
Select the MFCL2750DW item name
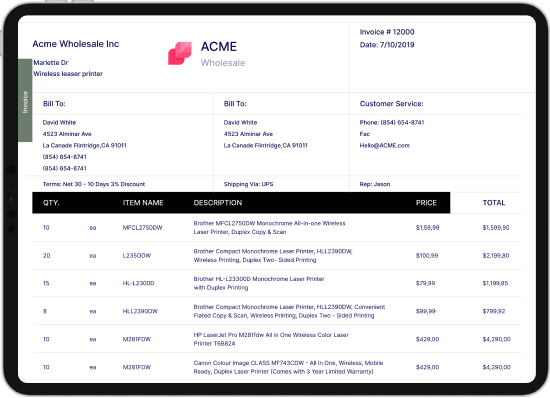point(142,228)
